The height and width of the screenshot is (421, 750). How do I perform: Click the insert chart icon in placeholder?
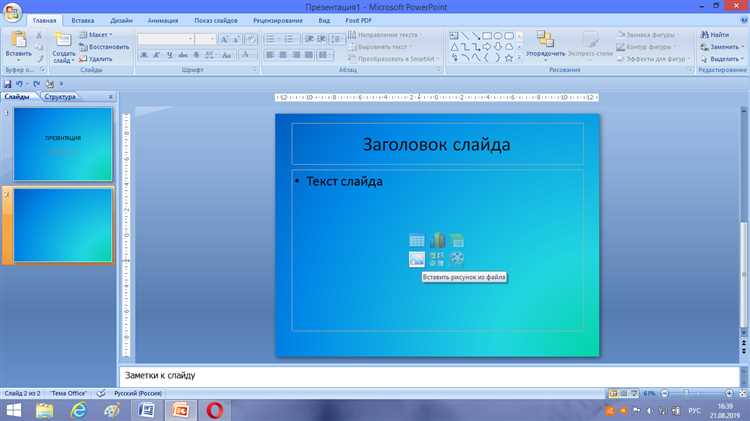pyautogui.click(x=437, y=240)
